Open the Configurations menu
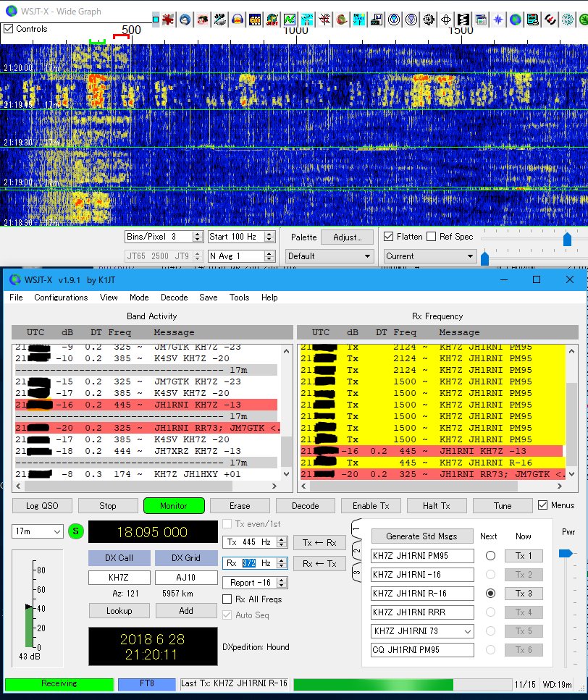 click(x=61, y=298)
